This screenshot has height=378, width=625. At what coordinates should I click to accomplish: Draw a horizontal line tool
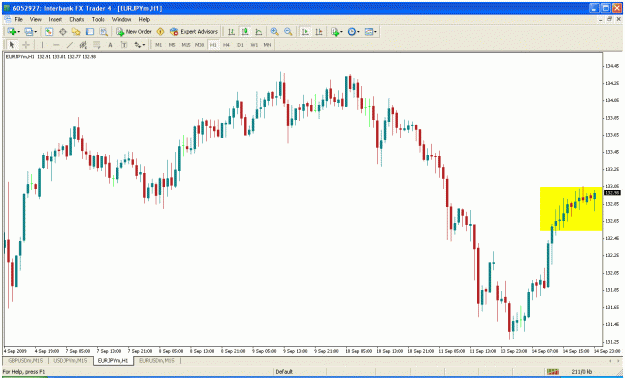(x=56, y=45)
